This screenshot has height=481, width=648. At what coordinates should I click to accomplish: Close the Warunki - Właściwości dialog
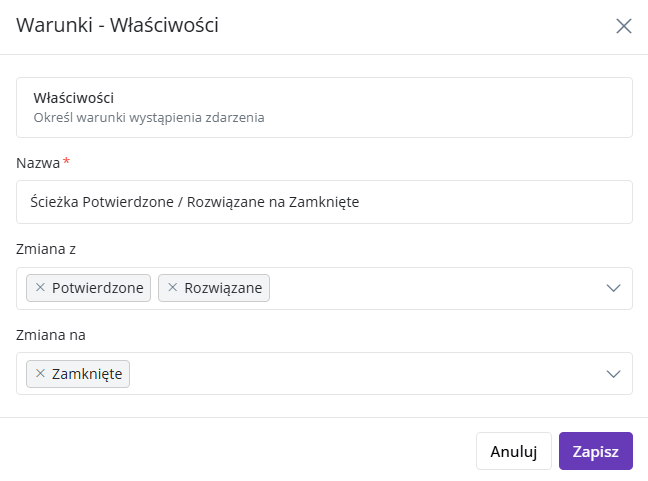pyautogui.click(x=624, y=26)
